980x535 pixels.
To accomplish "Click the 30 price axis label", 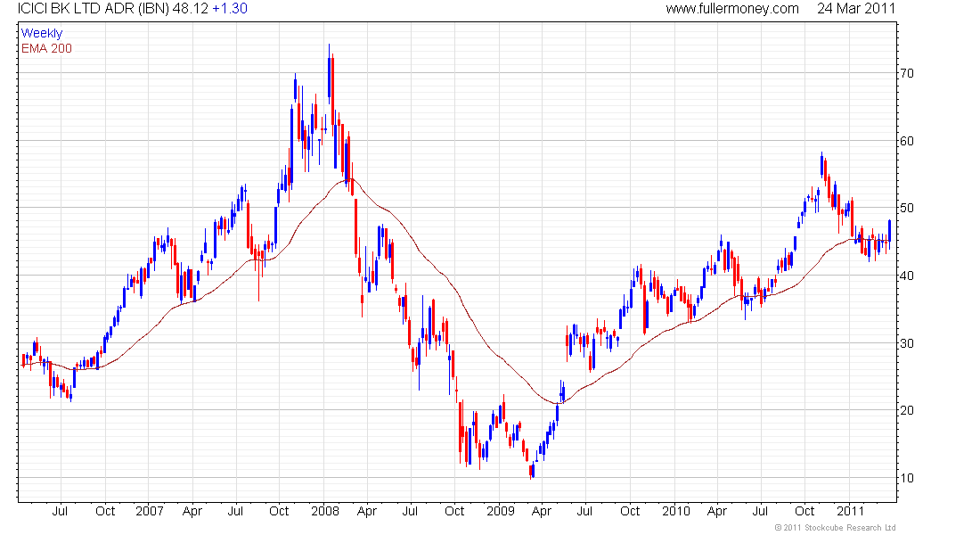I will pyautogui.click(x=906, y=343).
